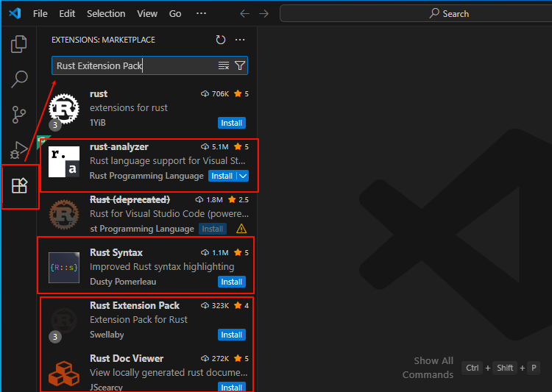
Task: Go forward with the right arrow
Action: (263, 14)
